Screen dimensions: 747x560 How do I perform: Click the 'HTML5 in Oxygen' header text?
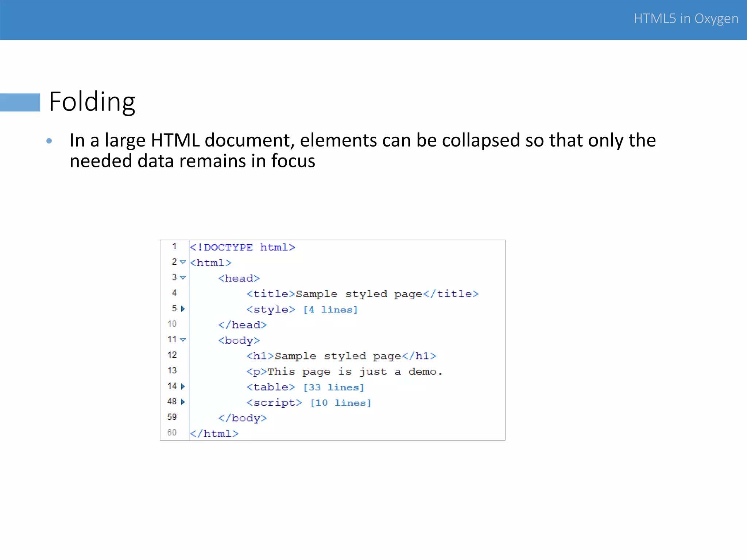686,19
